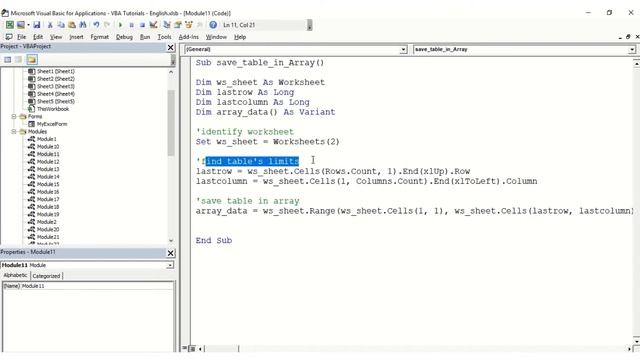Open the Object Browser toolbar icon
This screenshot has width=640, height=360.
pos(189,25)
